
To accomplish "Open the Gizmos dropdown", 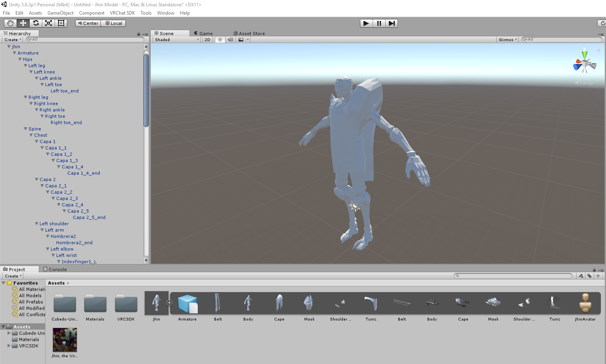I will (508, 40).
